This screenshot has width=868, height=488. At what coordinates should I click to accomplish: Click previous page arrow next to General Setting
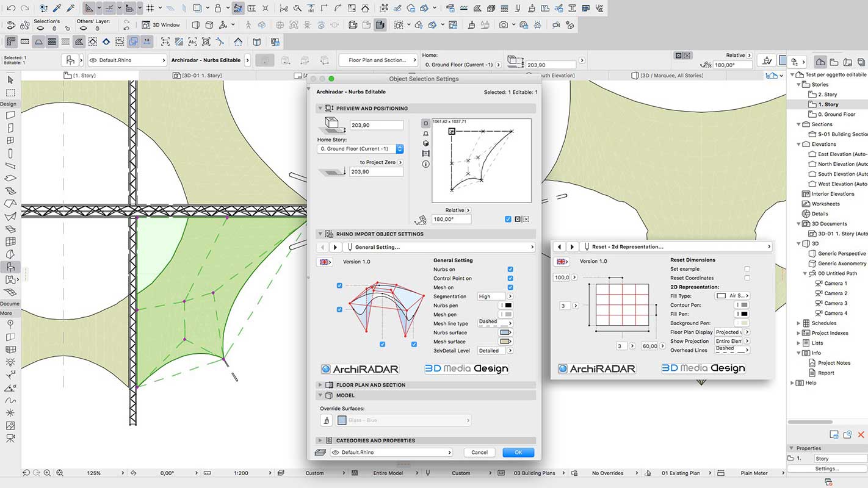pos(323,247)
